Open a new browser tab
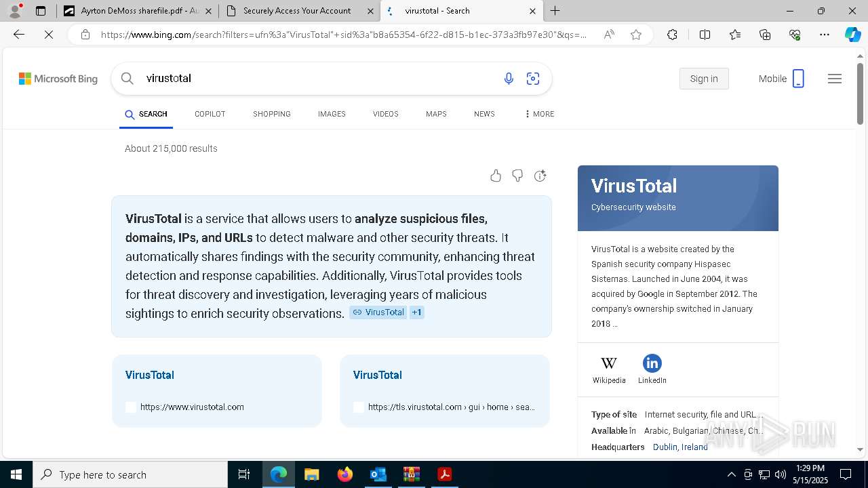 click(555, 11)
